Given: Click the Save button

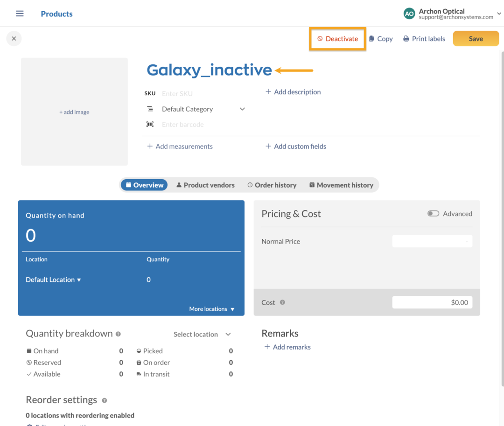Looking at the screenshot, I should [x=476, y=38].
